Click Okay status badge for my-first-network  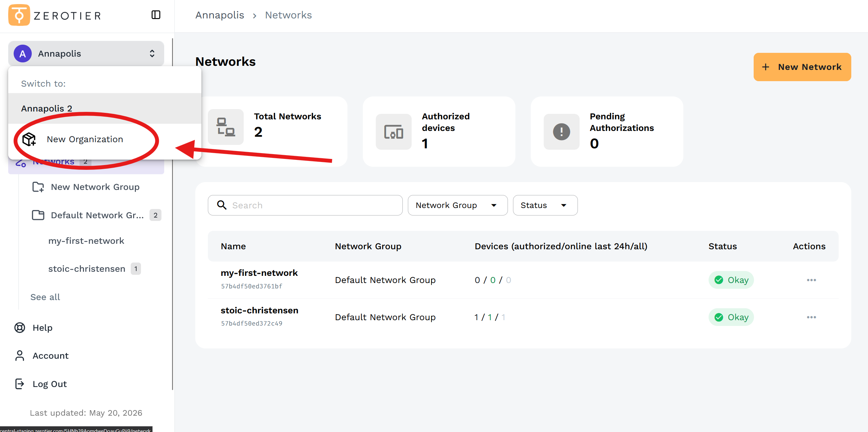pos(731,280)
